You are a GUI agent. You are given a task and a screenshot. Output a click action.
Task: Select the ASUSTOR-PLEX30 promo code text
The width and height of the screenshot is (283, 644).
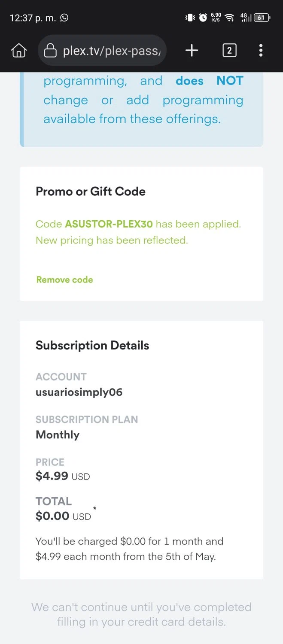tap(109, 224)
